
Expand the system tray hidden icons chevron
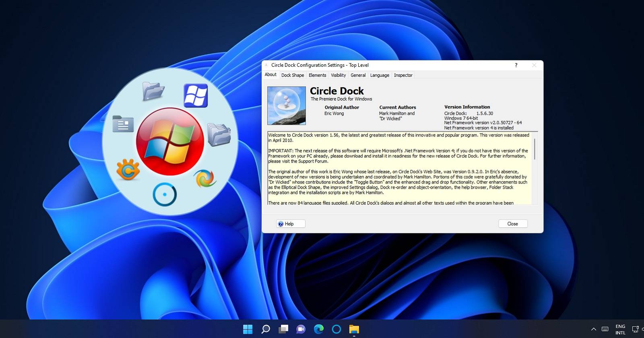tap(593, 329)
